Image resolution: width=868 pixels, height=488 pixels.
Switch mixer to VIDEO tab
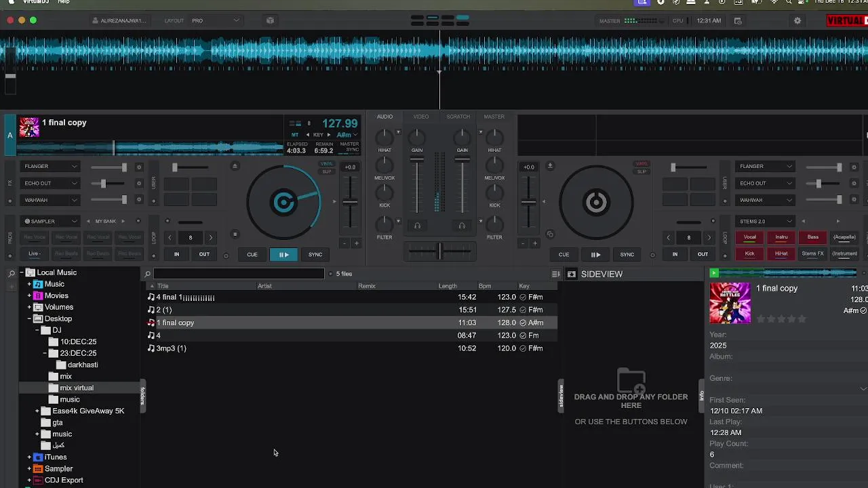point(421,117)
